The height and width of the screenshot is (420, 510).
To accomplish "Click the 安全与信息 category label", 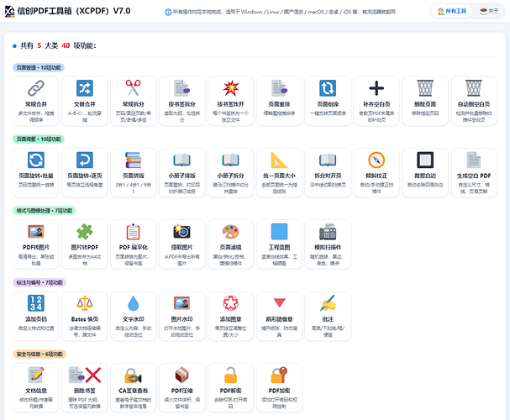I will 39,354.
